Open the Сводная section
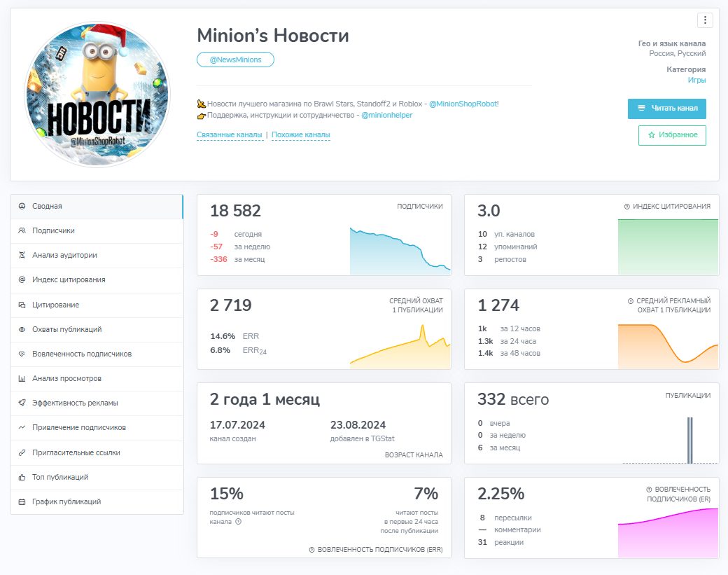 pyautogui.click(x=97, y=206)
